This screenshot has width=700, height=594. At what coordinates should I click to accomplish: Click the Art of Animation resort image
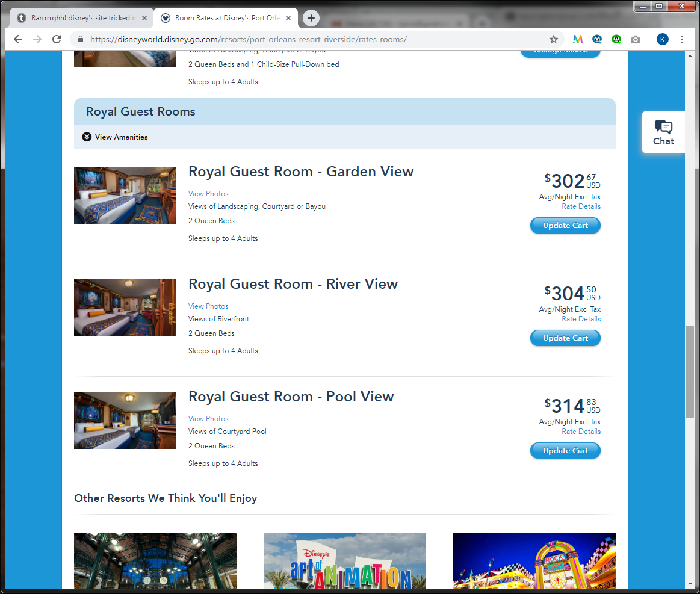click(344, 561)
